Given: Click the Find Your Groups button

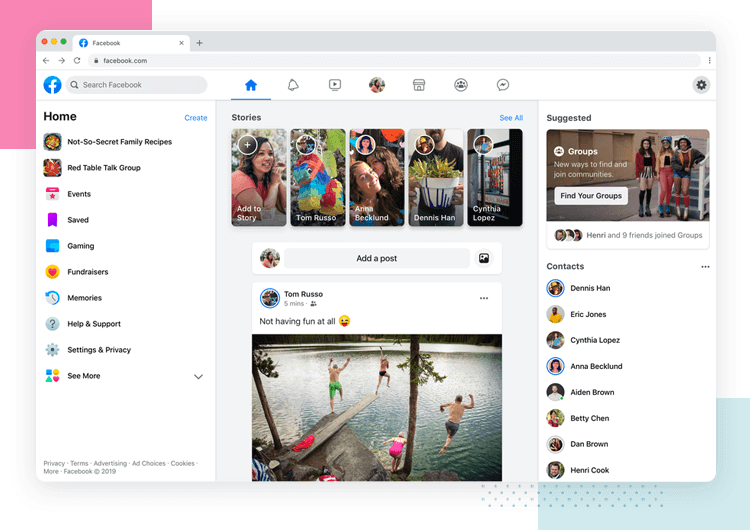Looking at the screenshot, I should 591,196.
